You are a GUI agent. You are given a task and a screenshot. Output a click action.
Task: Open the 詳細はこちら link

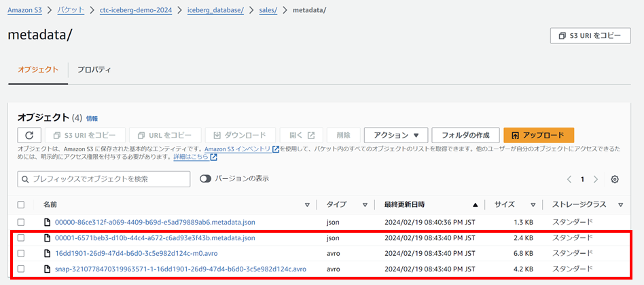[192, 157]
